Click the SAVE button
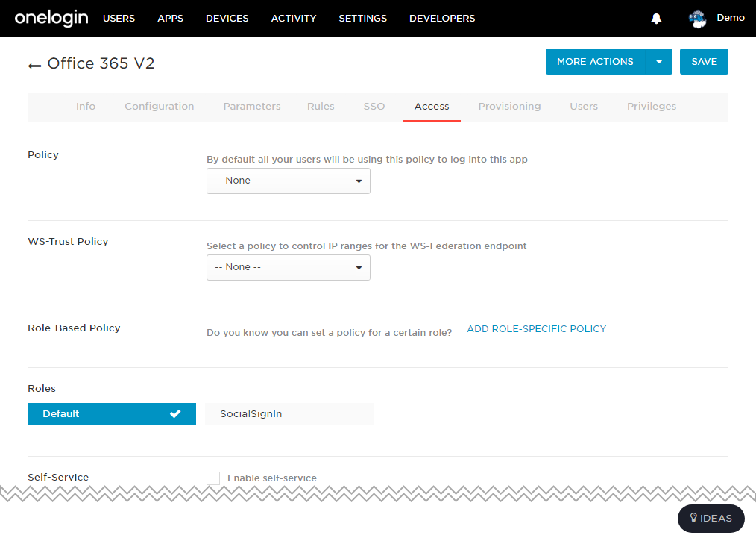 (x=704, y=62)
